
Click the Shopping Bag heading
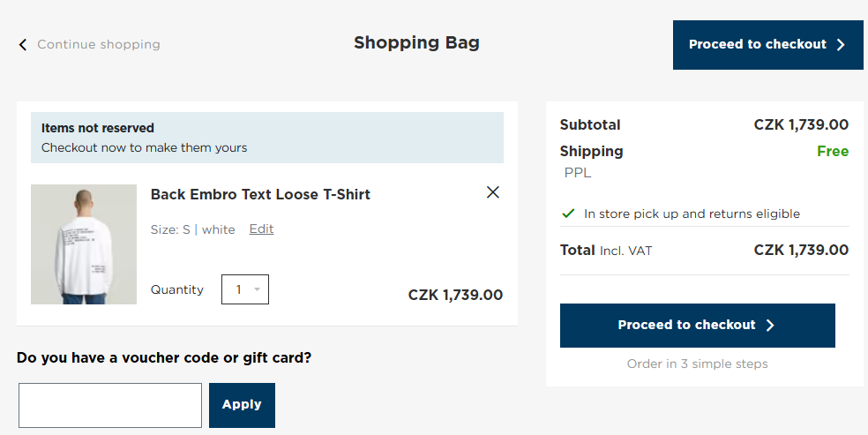(x=416, y=42)
